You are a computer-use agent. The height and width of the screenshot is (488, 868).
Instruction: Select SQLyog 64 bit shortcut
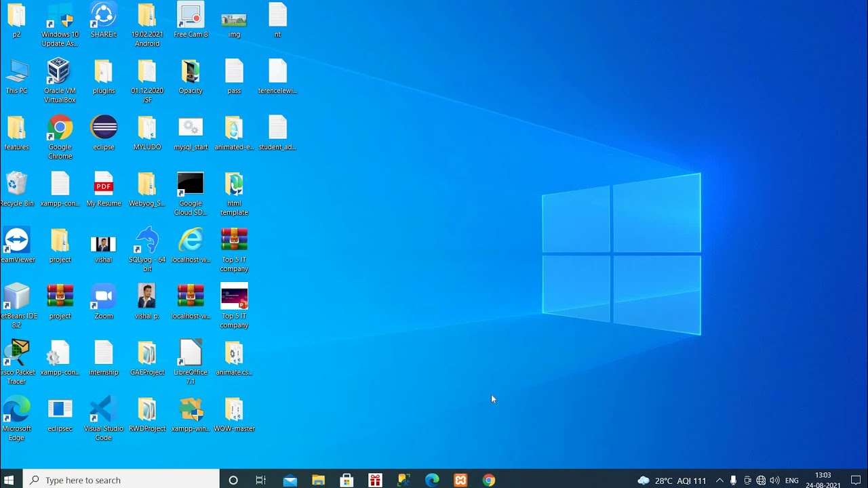(146, 241)
